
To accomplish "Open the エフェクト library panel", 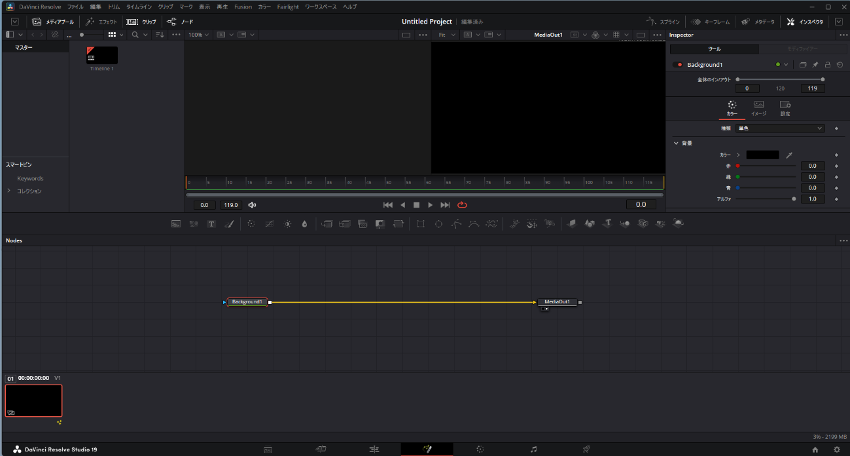I will click(x=102, y=21).
